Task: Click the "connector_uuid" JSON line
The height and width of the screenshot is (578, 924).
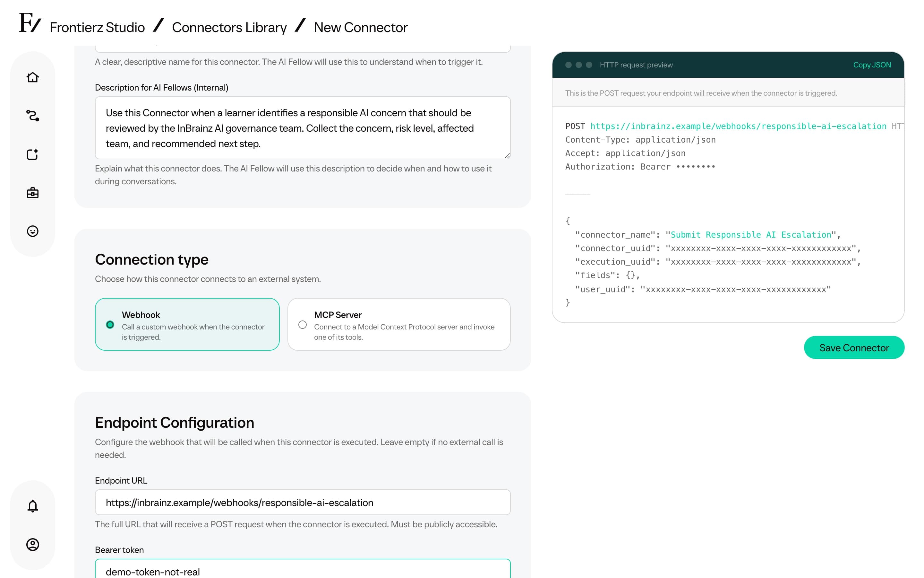Action: (x=718, y=249)
